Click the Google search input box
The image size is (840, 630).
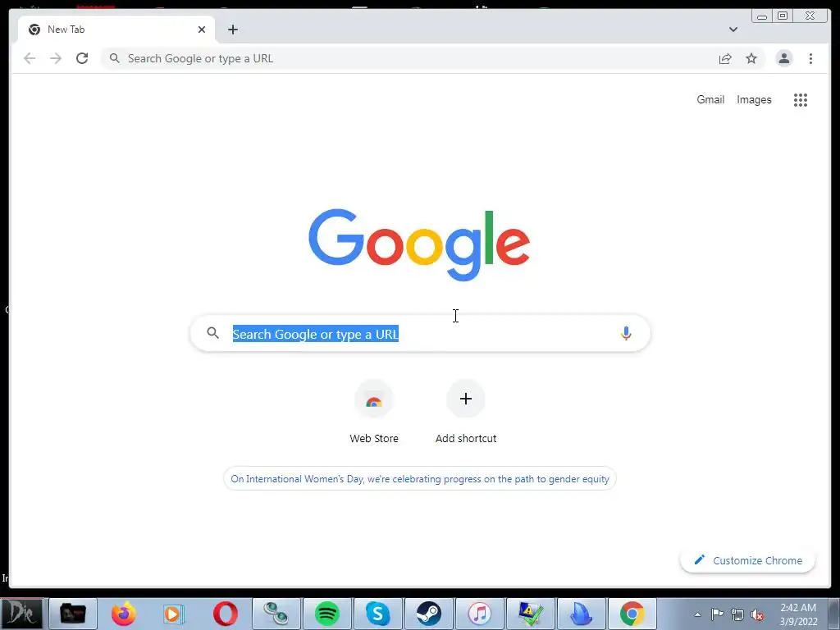click(x=420, y=333)
